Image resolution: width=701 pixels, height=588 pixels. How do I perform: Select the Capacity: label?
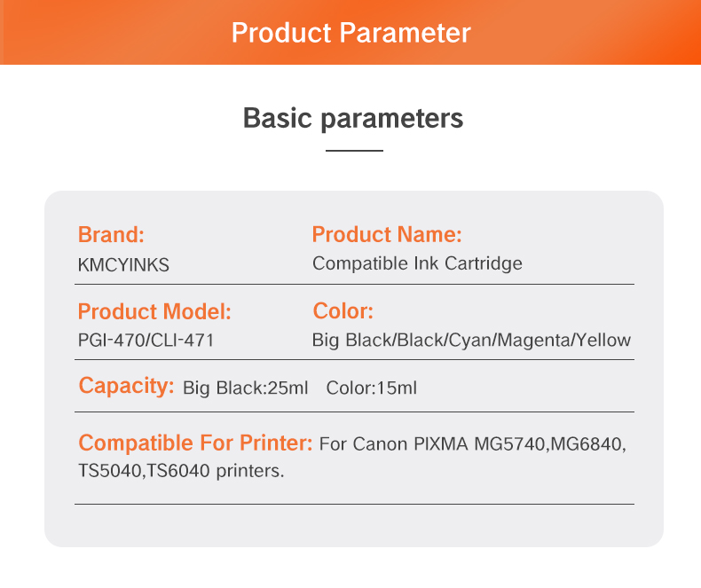point(126,386)
